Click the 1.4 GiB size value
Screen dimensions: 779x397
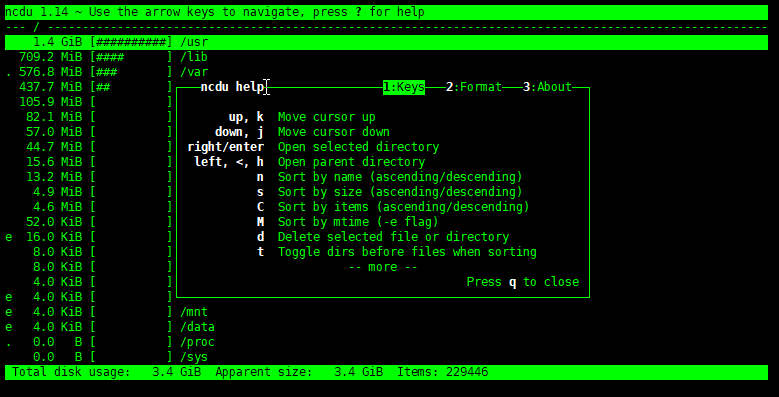(x=57, y=42)
